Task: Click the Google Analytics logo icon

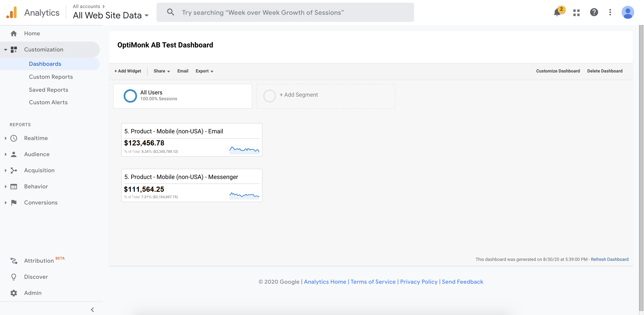Action: (x=11, y=13)
